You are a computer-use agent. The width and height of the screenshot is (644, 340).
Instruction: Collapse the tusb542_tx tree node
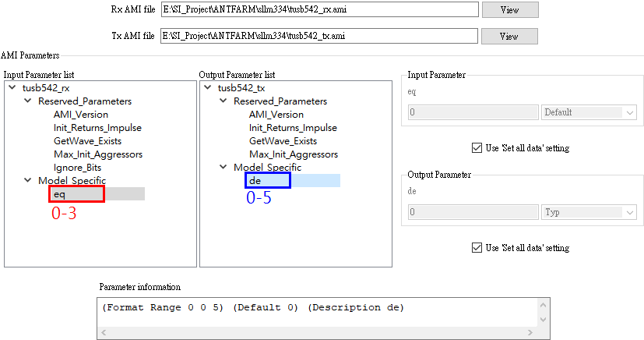coord(208,87)
